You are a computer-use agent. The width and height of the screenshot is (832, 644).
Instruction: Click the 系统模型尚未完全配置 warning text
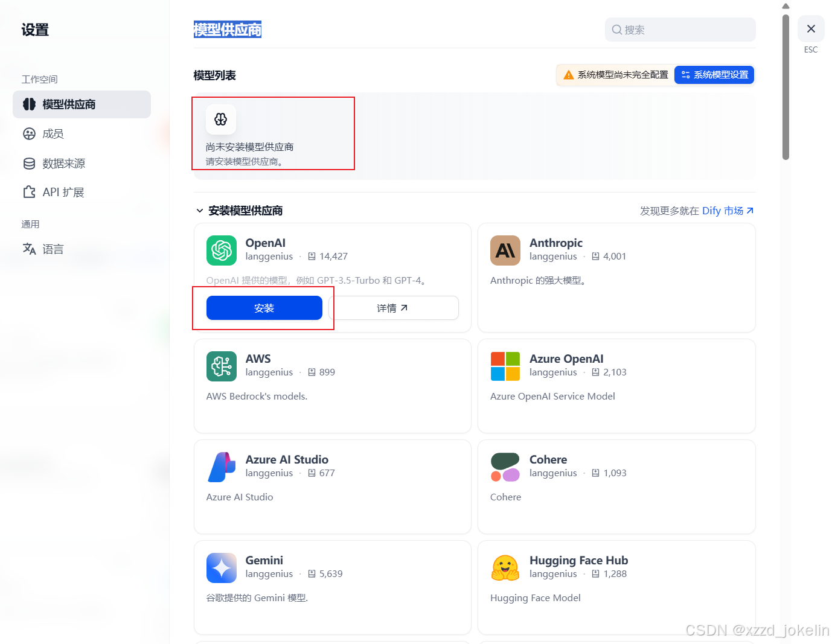(622, 75)
